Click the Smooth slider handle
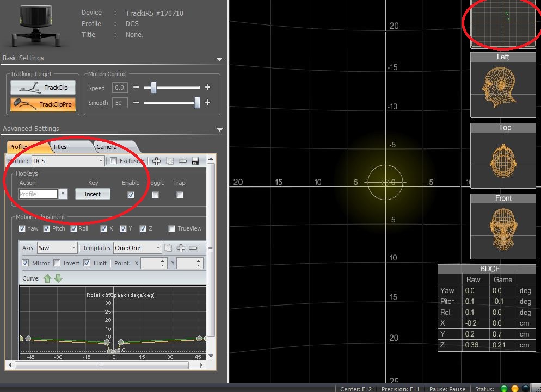 coord(197,103)
